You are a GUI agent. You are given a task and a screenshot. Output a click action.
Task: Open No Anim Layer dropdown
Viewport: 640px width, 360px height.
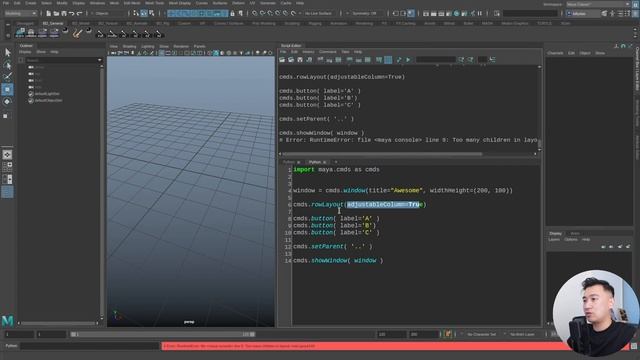(522, 334)
